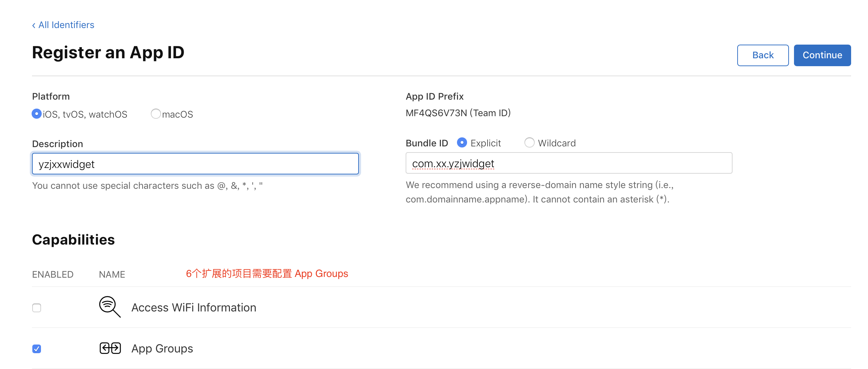This screenshot has height=369, width=868.
Task: Click the Bundle ID field with com.xx.yzjwidget
Action: [x=568, y=163]
